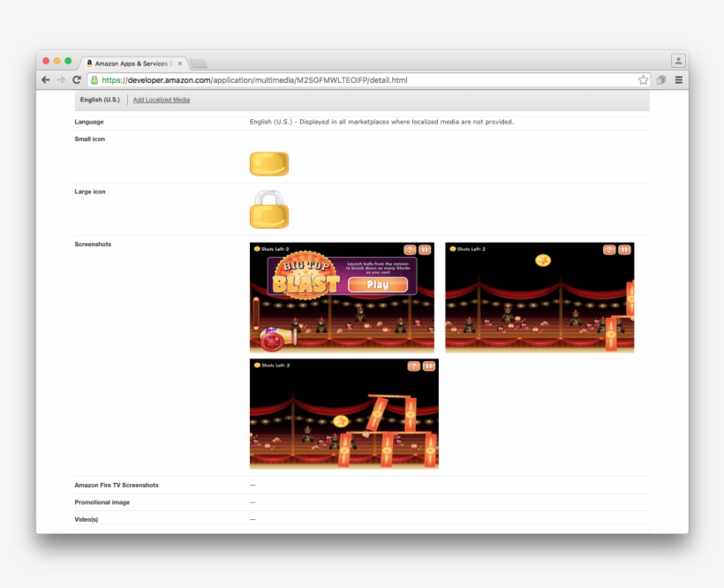Click the green padlock site info icon
Screen dimensions: 724x588
pos(94,80)
